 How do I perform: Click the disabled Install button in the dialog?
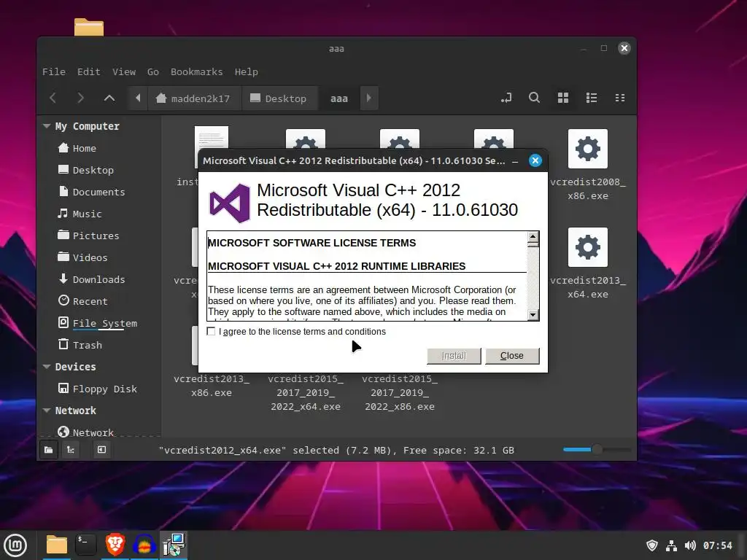454,356
